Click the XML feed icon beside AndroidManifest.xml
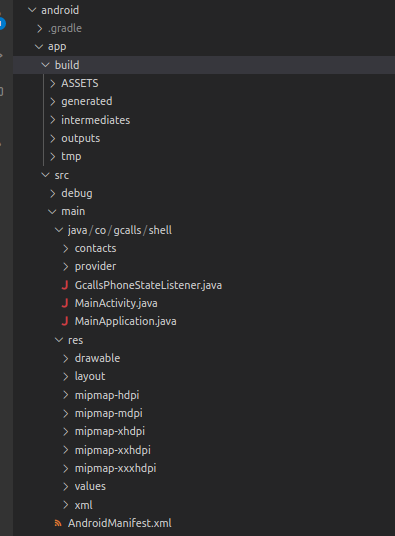This screenshot has height=536, width=395. (x=58, y=523)
